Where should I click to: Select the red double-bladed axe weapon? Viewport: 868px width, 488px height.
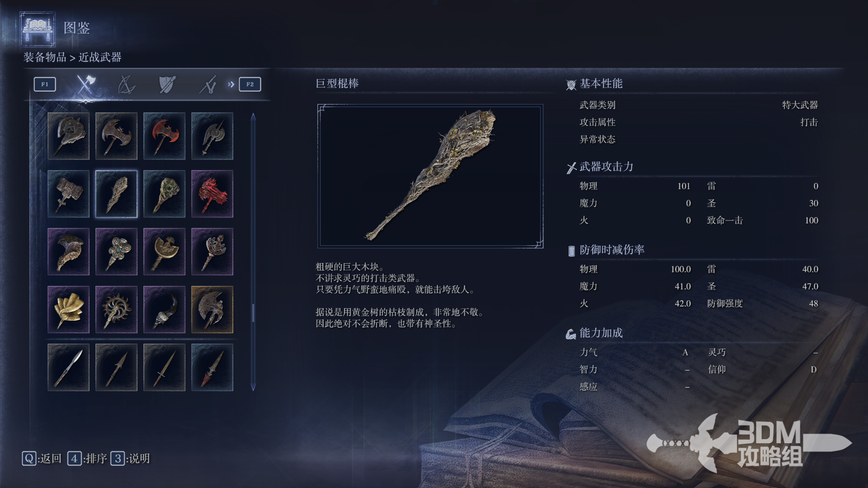(x=164, y=136)
